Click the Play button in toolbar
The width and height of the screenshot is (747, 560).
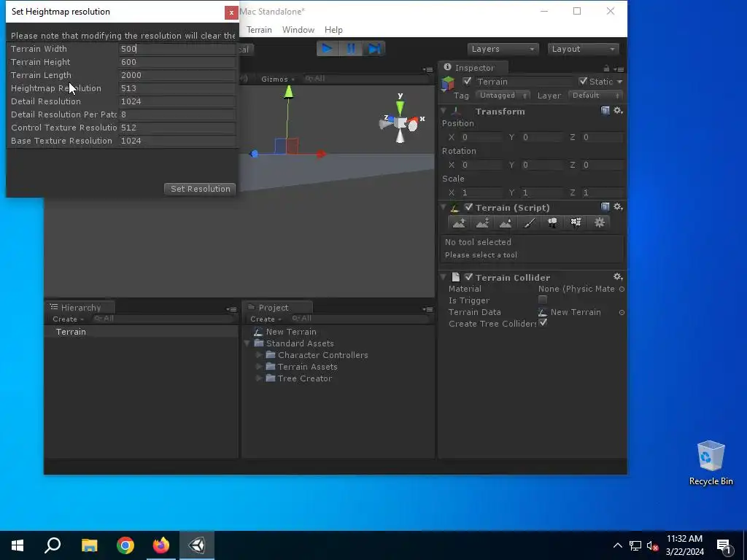tap(328, 49)
